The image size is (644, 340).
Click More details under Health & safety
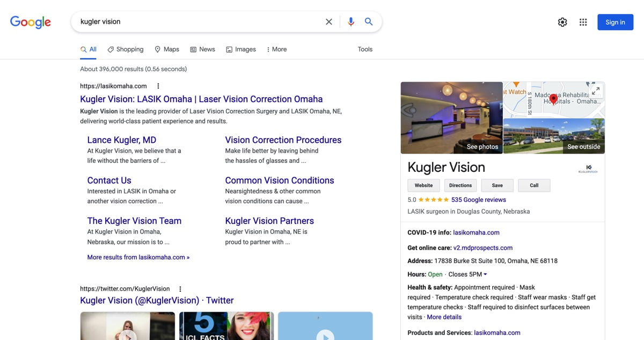pos(444,317)
